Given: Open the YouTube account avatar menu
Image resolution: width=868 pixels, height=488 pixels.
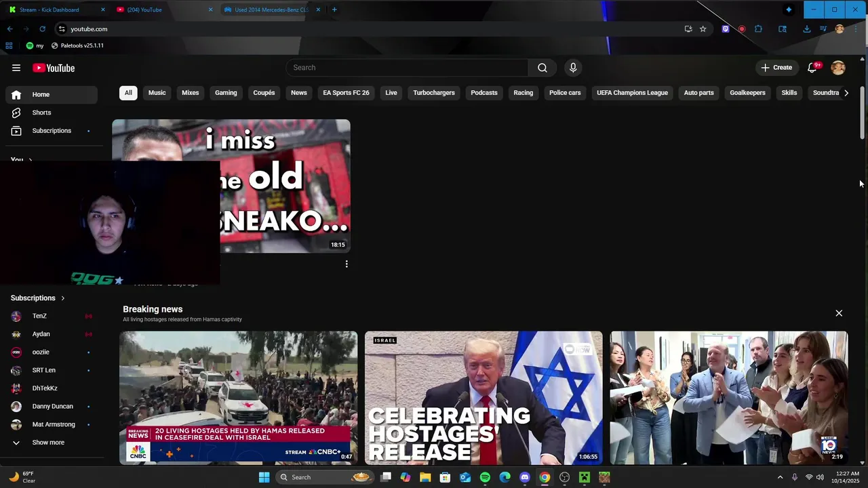Looking at the screenshot, I should (x=838, y=68).
